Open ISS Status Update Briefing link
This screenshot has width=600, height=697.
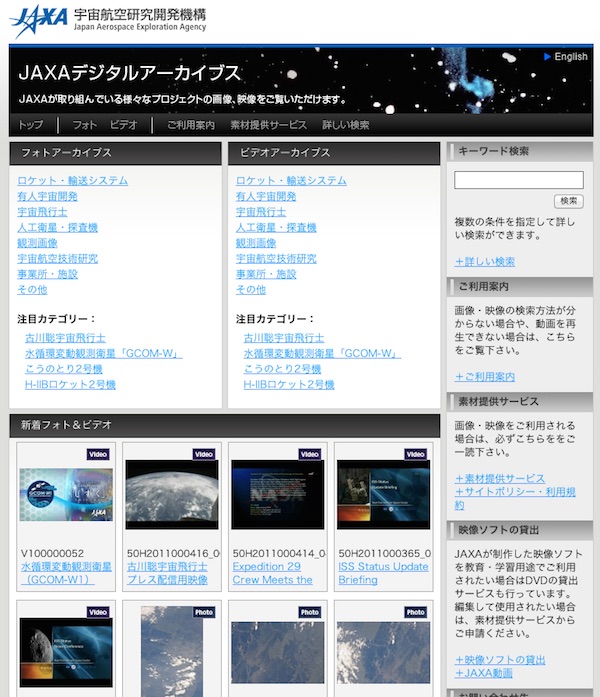point(383,573)
